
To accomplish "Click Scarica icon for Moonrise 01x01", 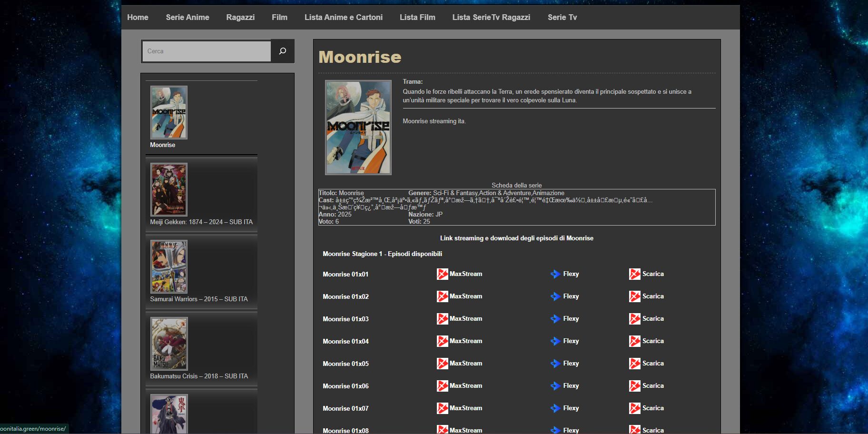I will (x=635, y=274).
